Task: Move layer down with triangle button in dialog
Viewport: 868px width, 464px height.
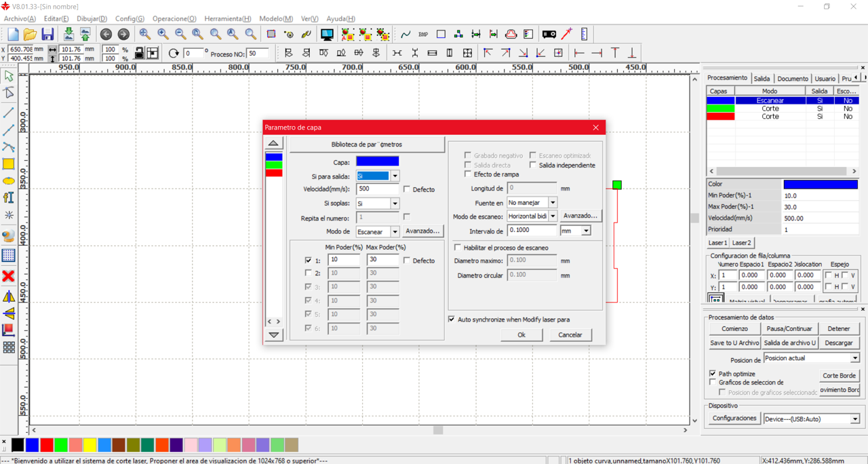Action: click(273, 334)
